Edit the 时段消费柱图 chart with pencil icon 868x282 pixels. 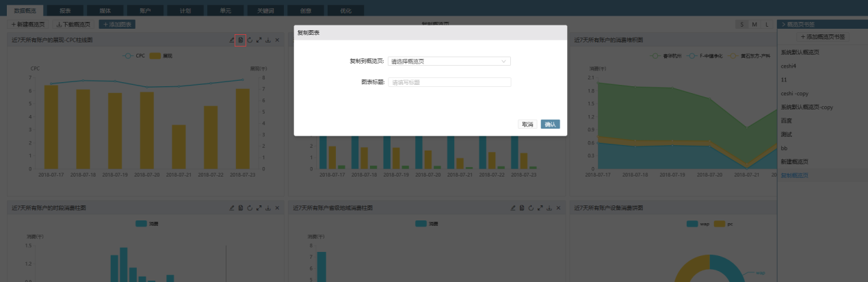tap(232, 207)
